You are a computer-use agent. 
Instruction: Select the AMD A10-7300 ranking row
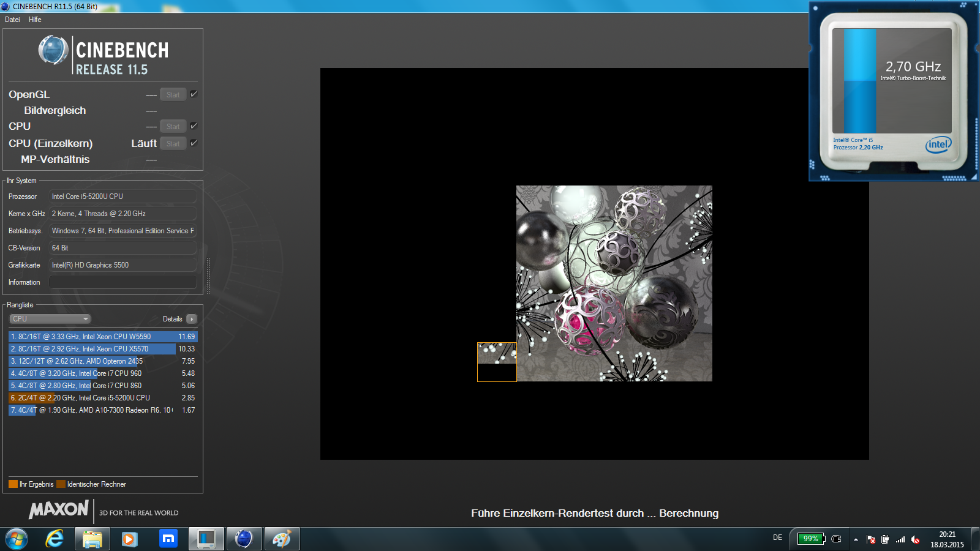click(x=103, y=410)
